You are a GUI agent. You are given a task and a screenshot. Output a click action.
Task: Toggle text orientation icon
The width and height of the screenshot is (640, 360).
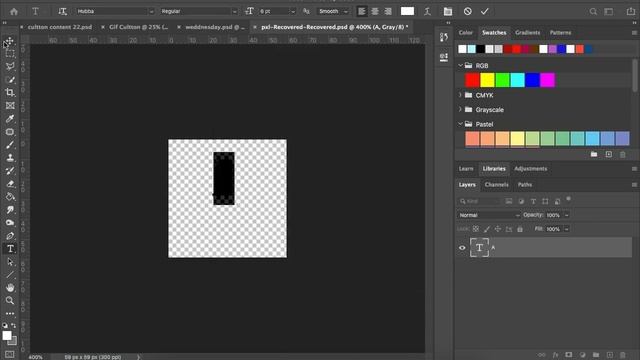[x=62, y=11]
